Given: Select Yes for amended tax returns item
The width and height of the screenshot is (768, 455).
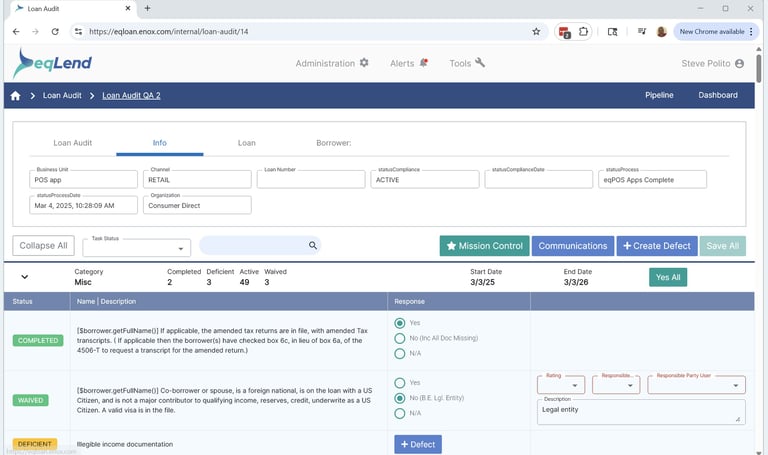Looking at the screenshot, I should pyautogui.click(x=400, y=323).
